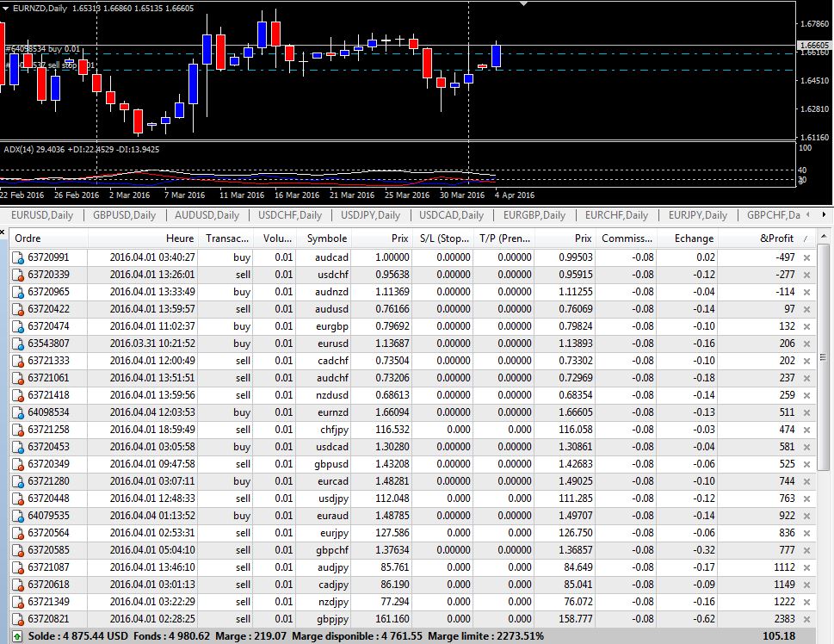
Task: Click the Heure column header
Action: (x=180, y=238)
